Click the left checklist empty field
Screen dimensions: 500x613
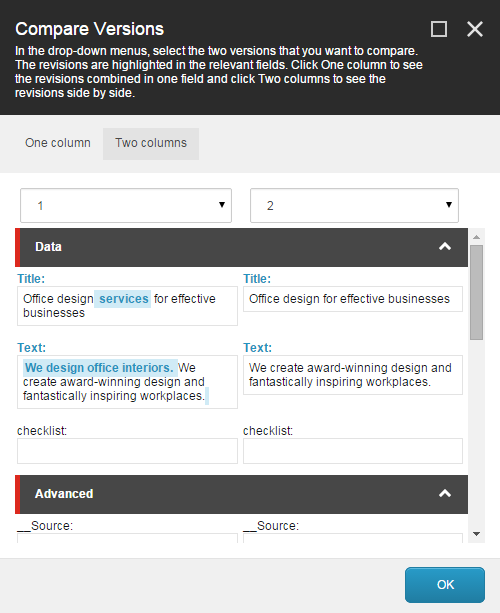pyautogui.click(x=127, y=451)
